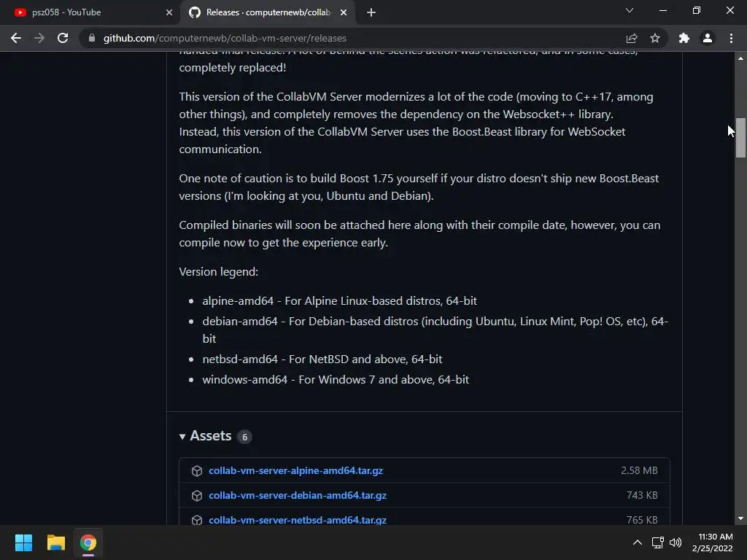Click the debian-amd64 legend entry
Viewport: 747px width, 560px height.
coord(436,330)
